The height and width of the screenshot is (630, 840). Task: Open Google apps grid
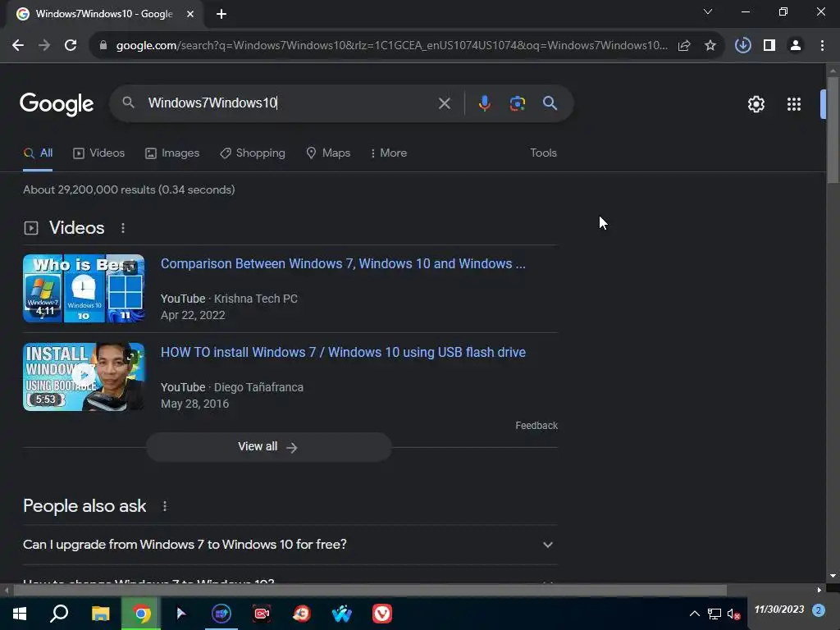click(x=794, y=104)
